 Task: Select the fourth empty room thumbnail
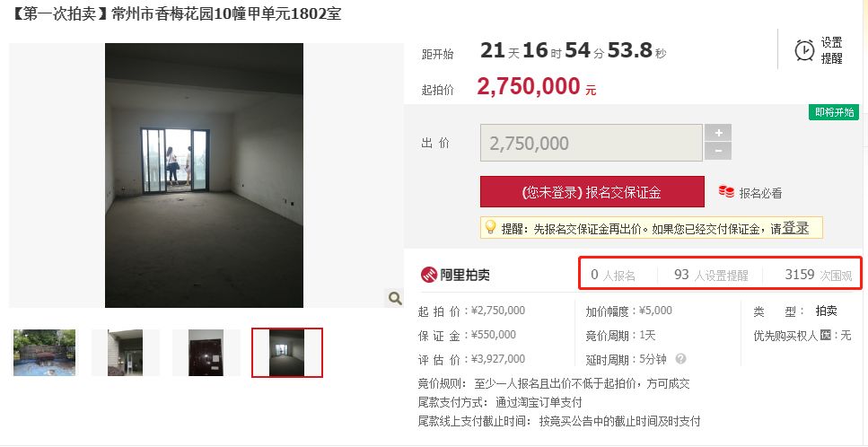(286, 353)
